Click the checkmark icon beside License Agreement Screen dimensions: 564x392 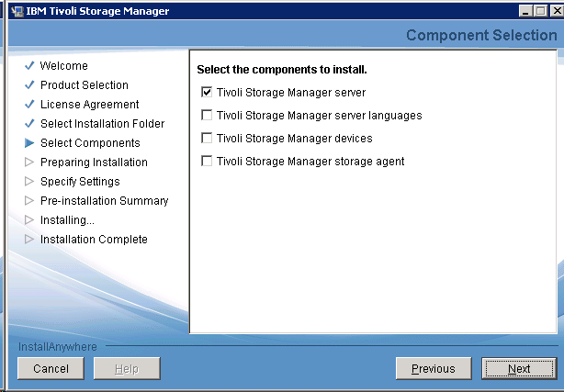click(x=29, y=105)
